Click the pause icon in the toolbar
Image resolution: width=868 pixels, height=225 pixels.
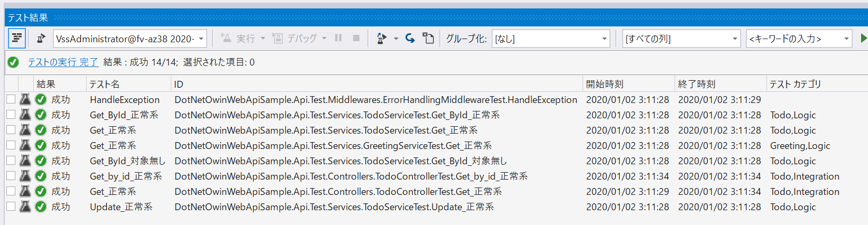(338, 38)
